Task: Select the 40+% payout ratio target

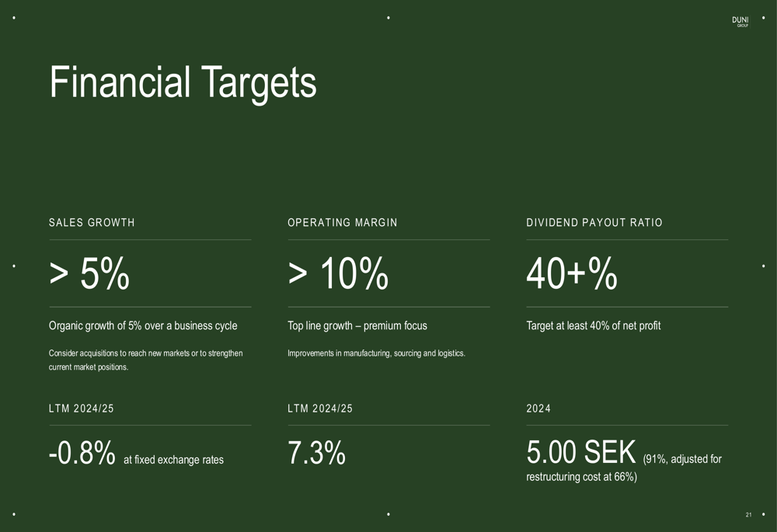Action: [x=571, y=274]
